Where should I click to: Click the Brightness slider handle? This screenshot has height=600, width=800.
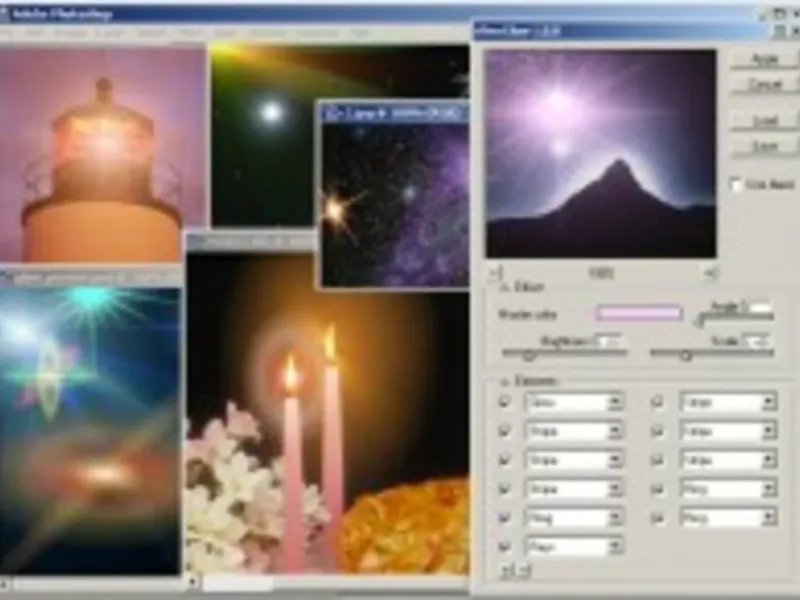[x=529, y=354]
